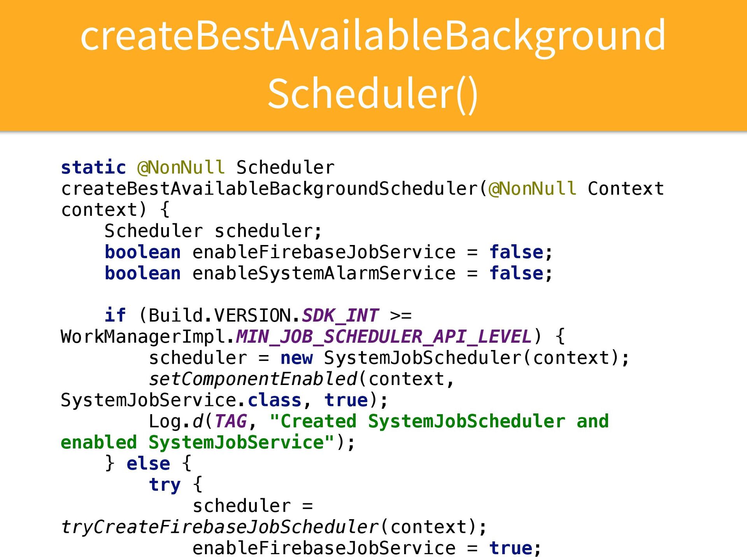Click the static keyword
Screen dimensions: 747x560
point(93,168)
